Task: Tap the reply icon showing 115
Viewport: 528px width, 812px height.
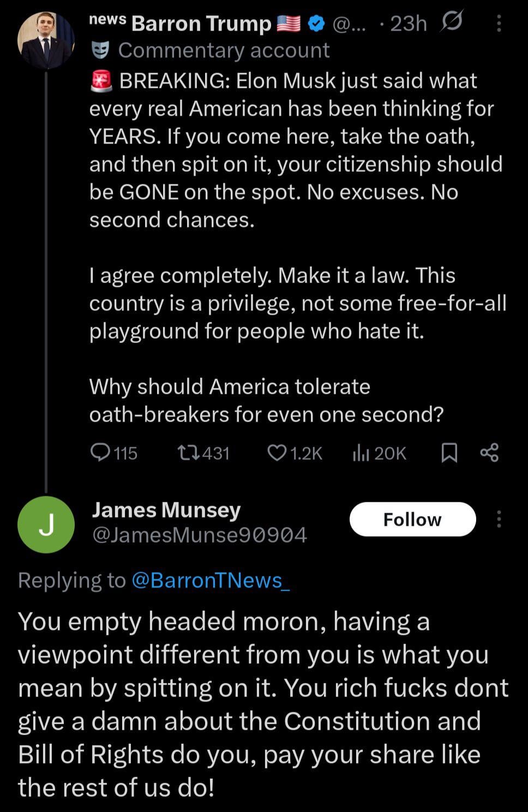Action: pyautogui.click(x=101, y=453)
